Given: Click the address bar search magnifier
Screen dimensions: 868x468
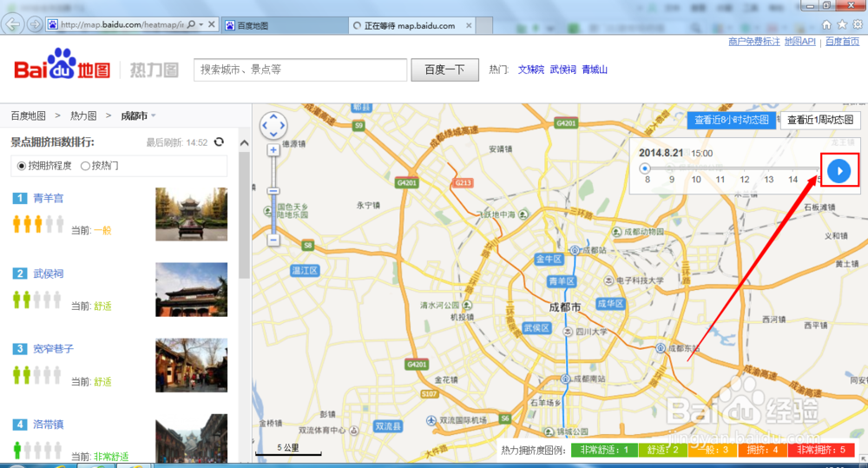Looking at the screenshot, I should pos(191,24).
